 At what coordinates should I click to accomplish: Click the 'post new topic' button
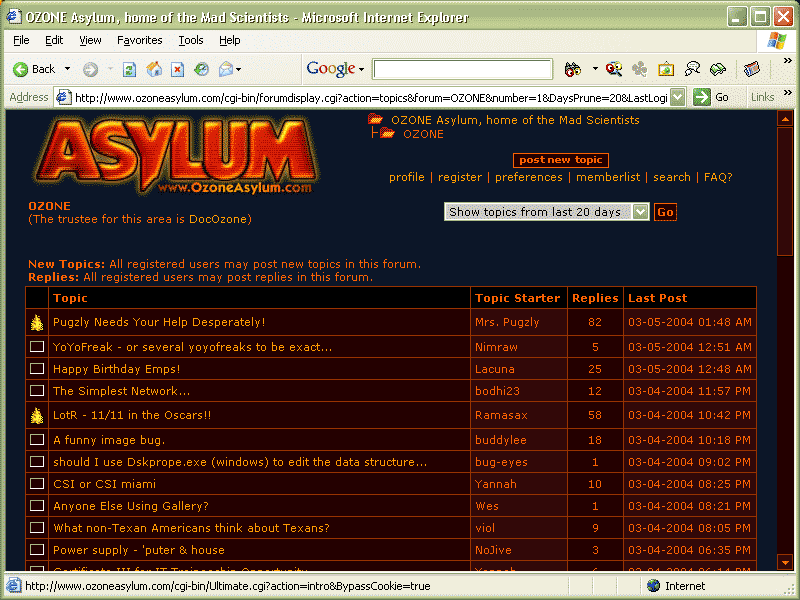coord(561,160)
